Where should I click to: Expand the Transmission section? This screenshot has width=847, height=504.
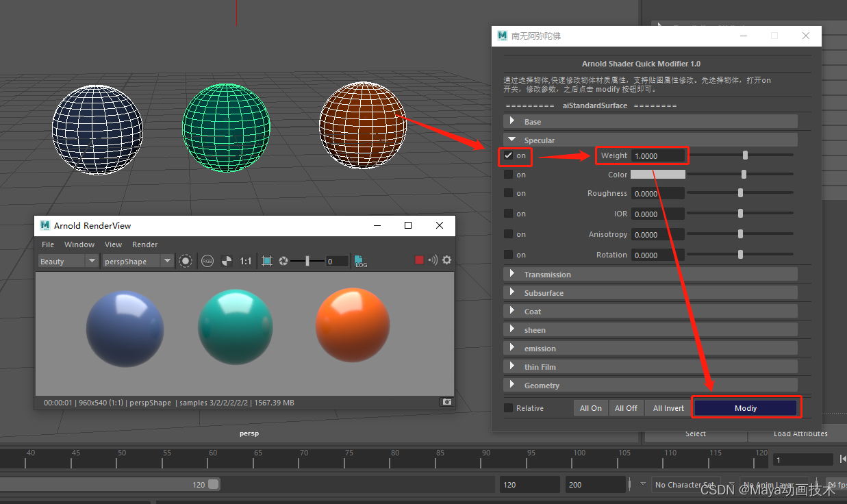(x=650, y=274)
